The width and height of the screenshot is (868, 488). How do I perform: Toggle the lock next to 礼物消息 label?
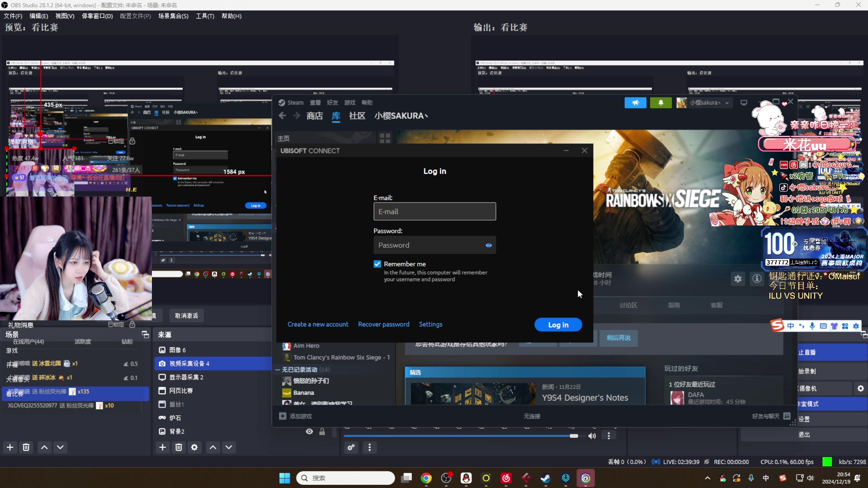coord(132,324)
